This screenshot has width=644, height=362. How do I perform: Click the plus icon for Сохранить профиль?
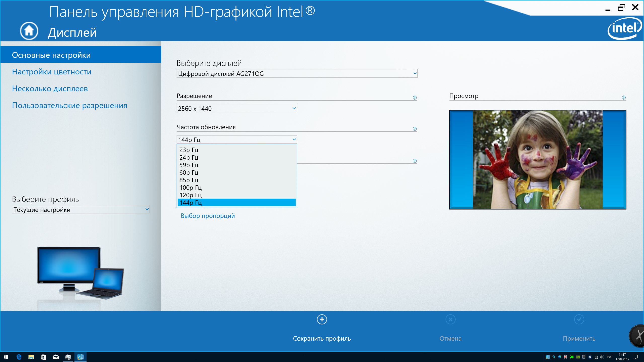point(322,319)
